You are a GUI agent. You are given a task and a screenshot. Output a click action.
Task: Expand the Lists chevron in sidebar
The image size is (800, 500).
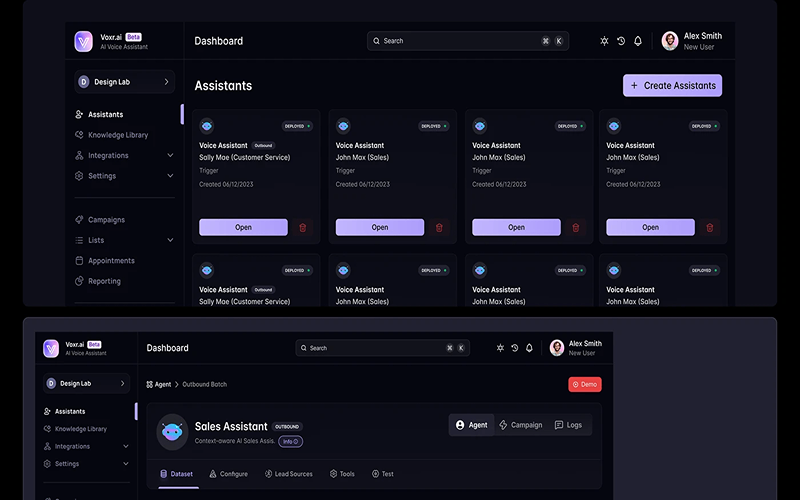(x=170, y=240)
